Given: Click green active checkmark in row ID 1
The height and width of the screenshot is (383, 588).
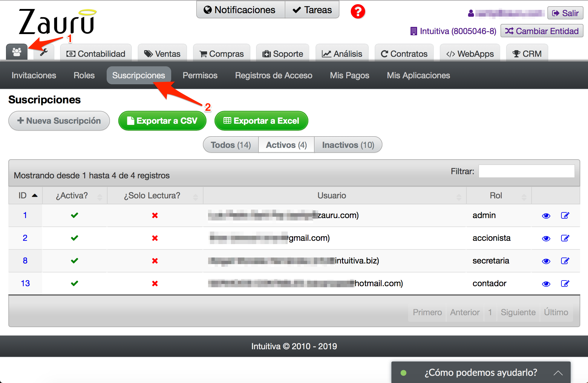Looking at the screenshot, I should click(74, 215).
